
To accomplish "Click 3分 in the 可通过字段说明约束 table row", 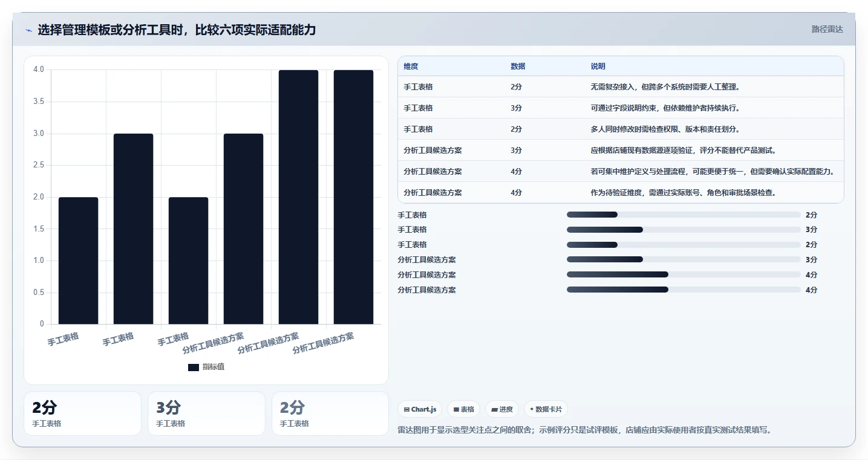I will [x=516, y=108].
